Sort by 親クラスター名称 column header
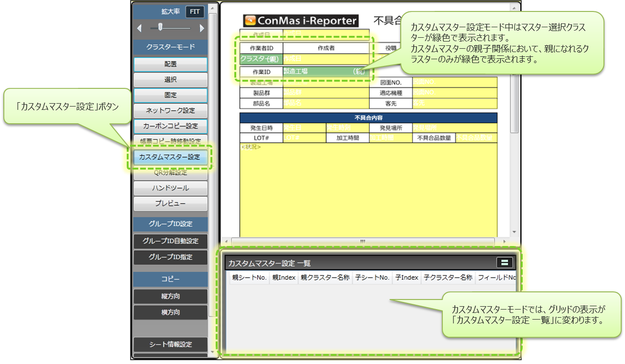The height and width of the screenshot is (364, 625). 325,278
